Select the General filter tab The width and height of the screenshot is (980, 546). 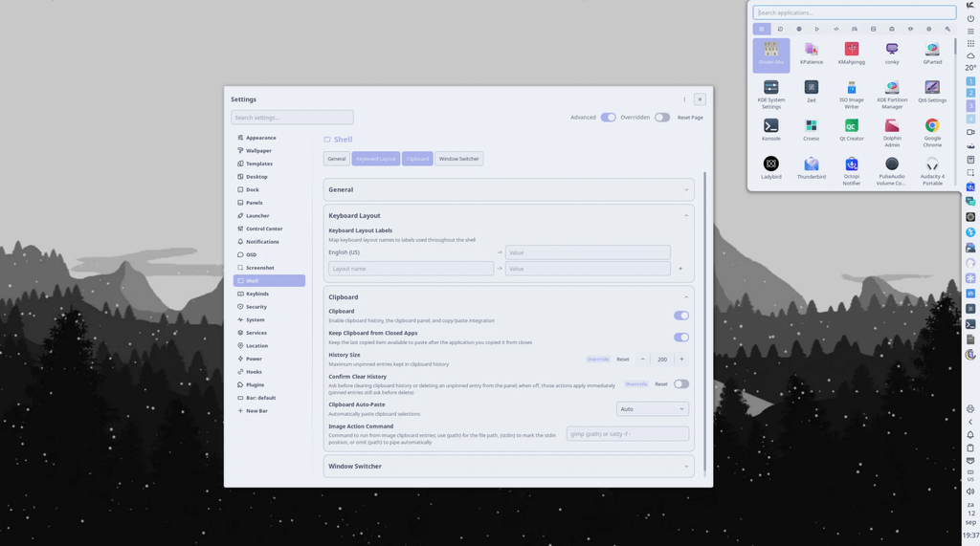click(x=336, y=159)
